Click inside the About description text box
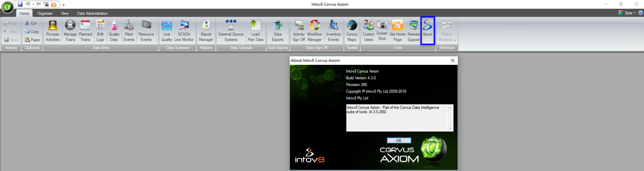This screenshot has height=171, width=644. (396, 118)
